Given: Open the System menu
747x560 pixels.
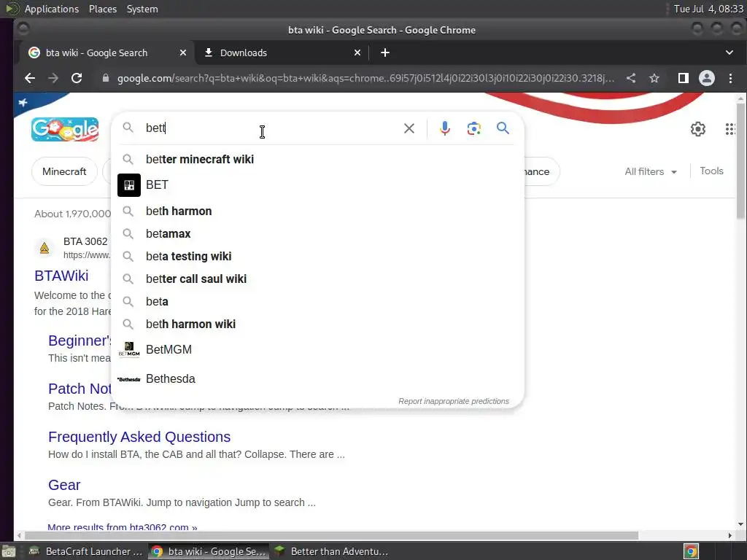Looking at the screenshot, I should (142, 9).
